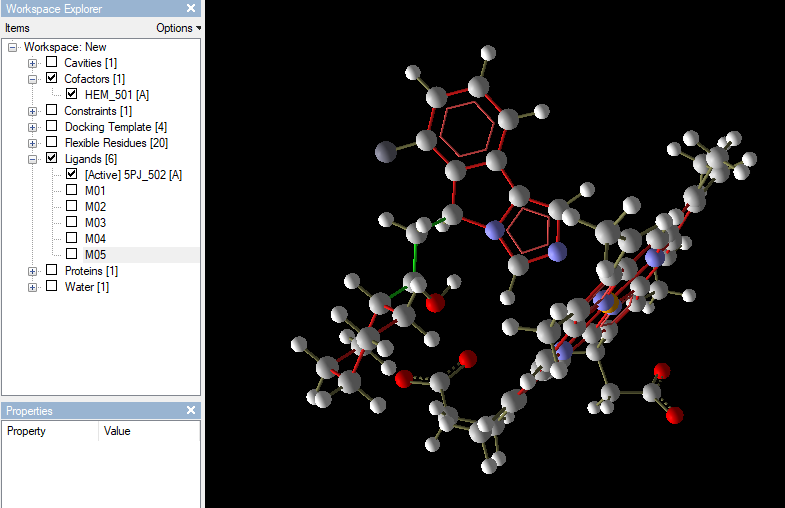Expand the Flexible Residues node
The image size is (785, 508).
click(33, 143)
